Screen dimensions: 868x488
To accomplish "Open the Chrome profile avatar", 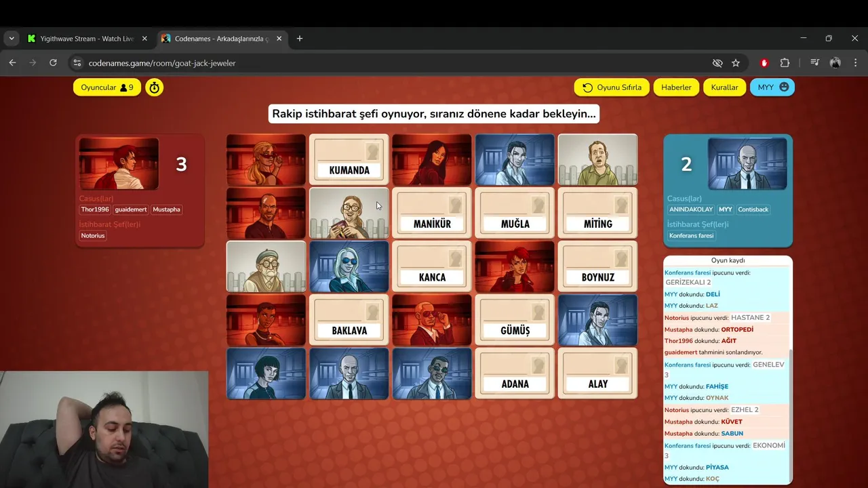I will [x=835, y=63].
